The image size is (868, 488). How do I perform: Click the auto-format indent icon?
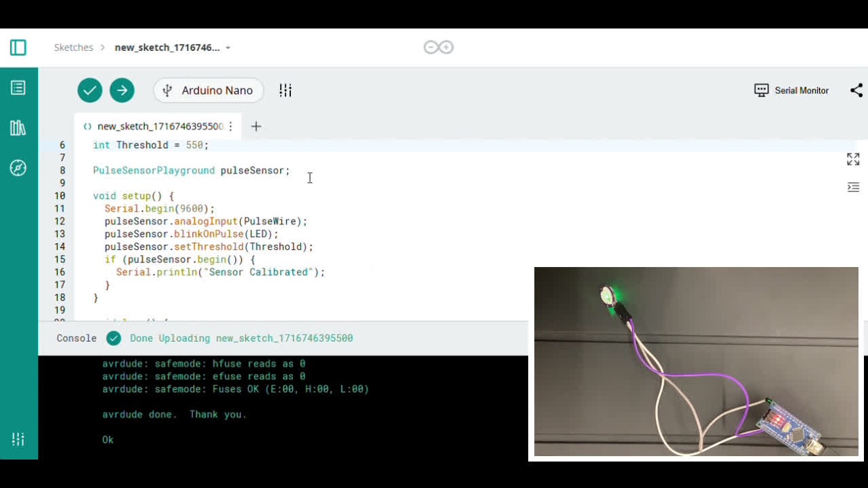pyautogui.click(x=853, y=187)
